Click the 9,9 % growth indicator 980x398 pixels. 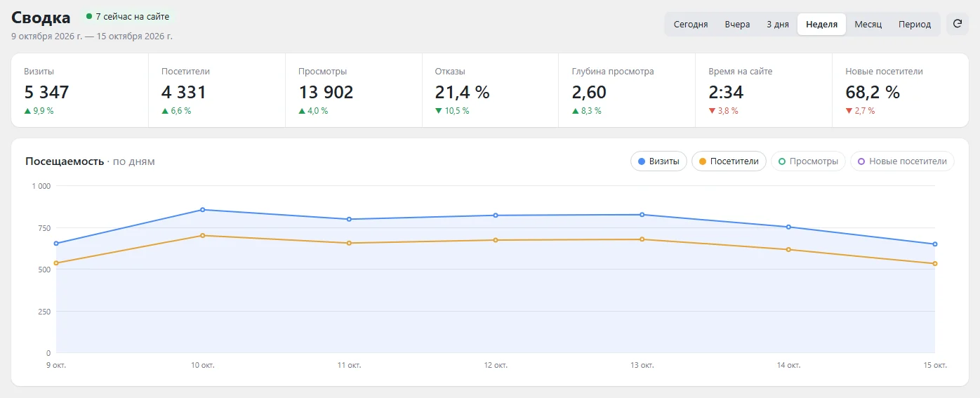point(39,111)
